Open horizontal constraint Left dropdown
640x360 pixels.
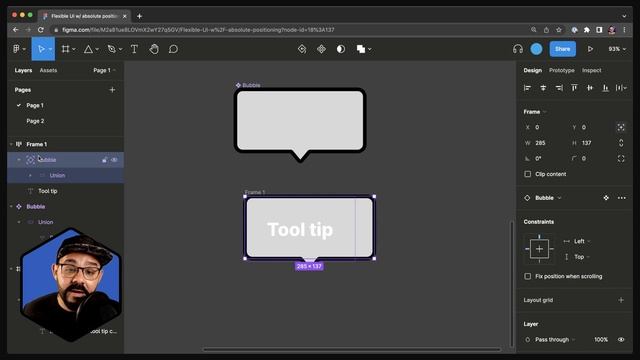[582, 241]
